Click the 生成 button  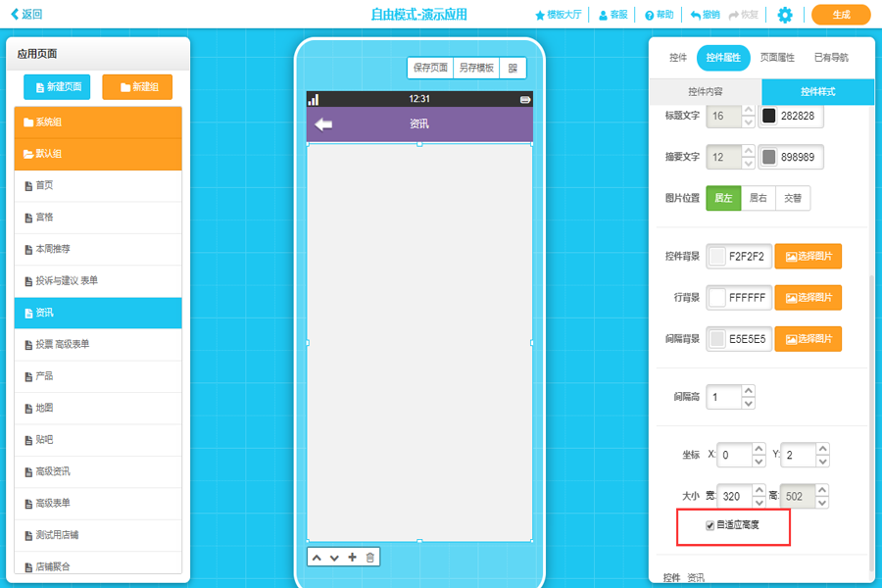(x=841, y=15)
